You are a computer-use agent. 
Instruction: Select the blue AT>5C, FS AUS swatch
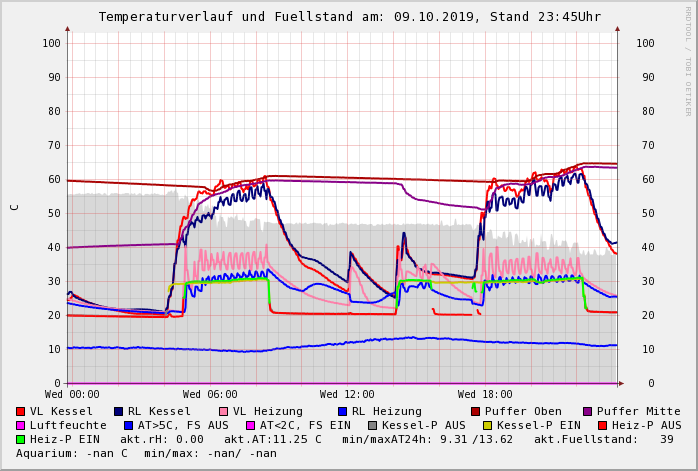pos(129,425)
